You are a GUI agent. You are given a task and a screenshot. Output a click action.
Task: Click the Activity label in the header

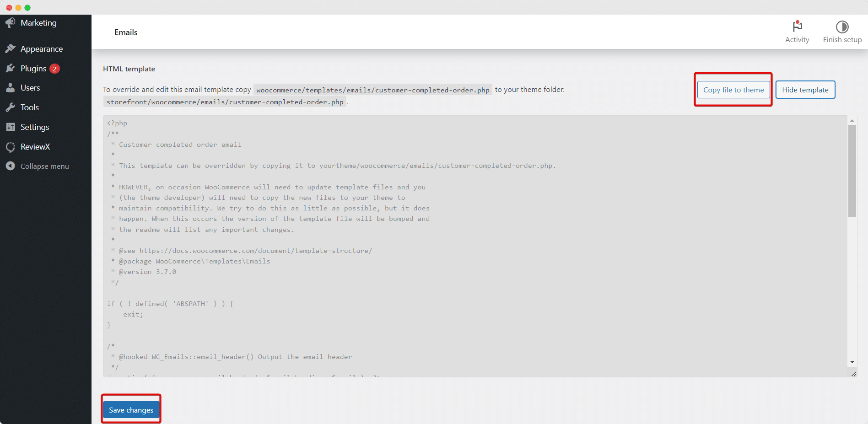coord(797,40)
